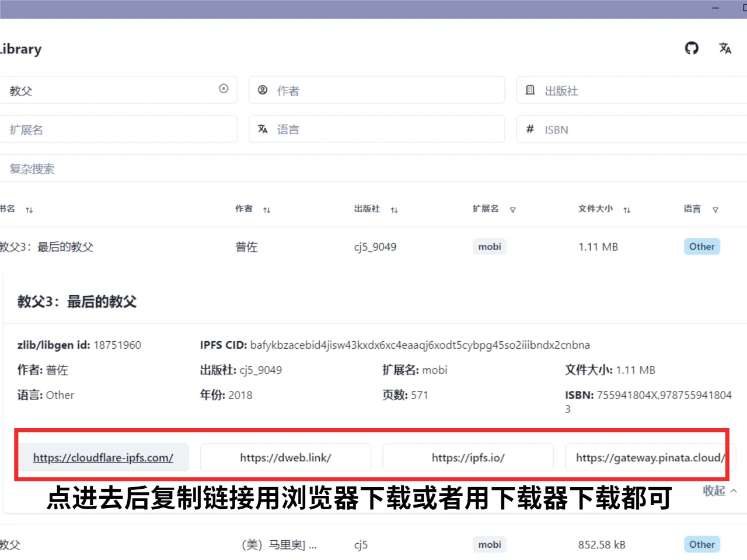Sort by 出版社 column arrows
This screenshot has height=560, width=747.
pos(395,210)
